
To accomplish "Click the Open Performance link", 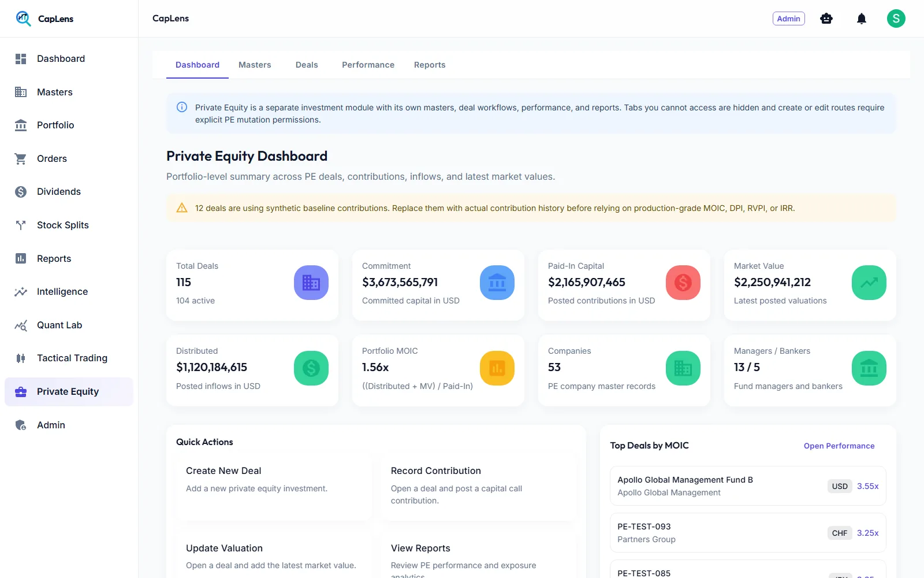I will (839, 446).
